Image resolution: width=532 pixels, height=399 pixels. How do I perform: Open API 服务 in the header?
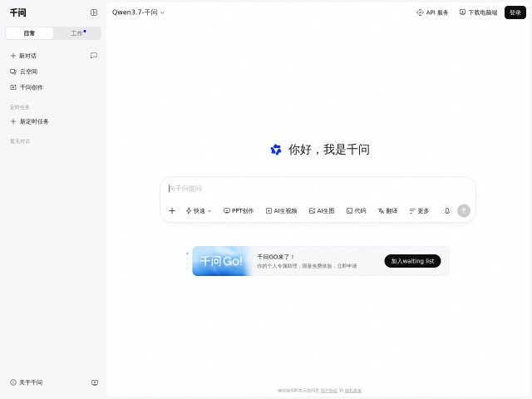pyautogui.click(x=432, y=12)
